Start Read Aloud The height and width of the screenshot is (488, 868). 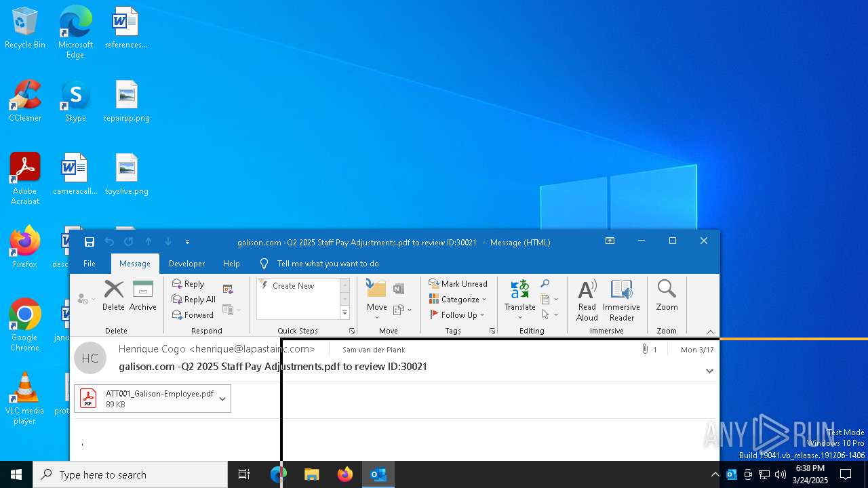click(587, 300)
